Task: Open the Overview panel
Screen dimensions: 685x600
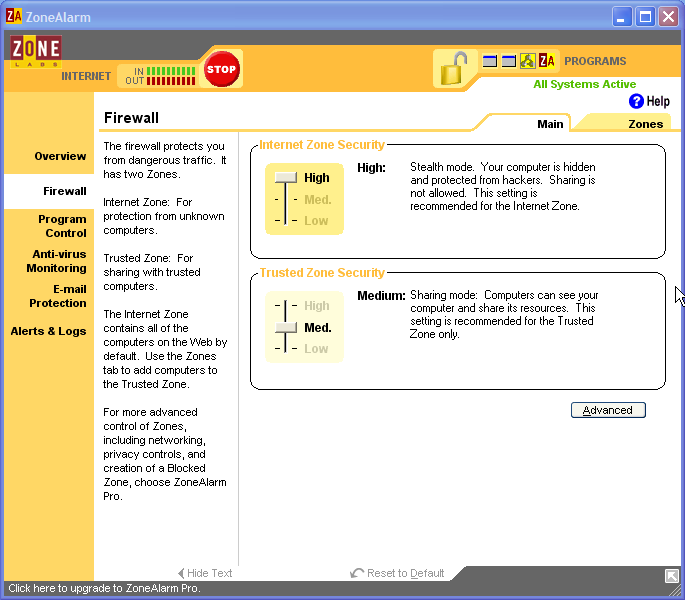Action: pos(60,156)
